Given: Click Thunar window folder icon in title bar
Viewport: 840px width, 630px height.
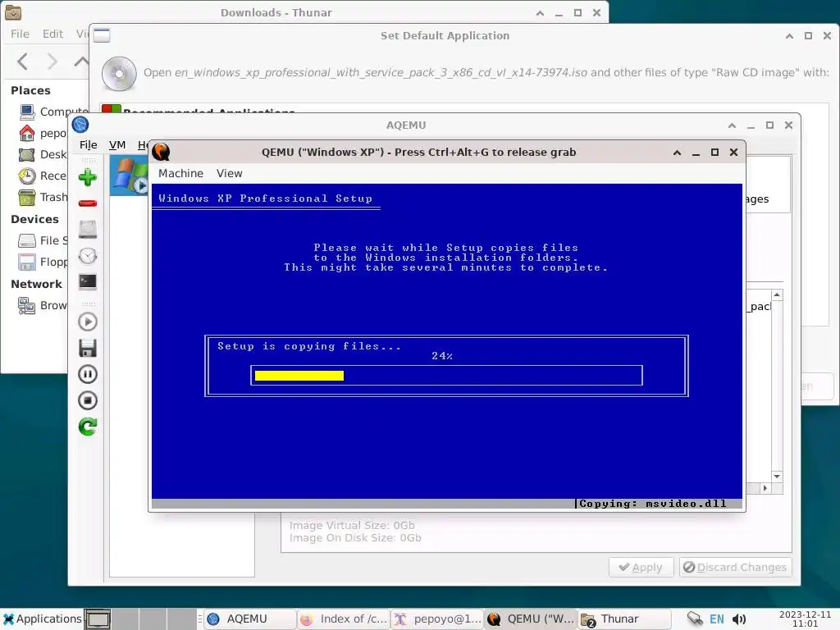Looking at the screenshot, I should click(13, 12).
